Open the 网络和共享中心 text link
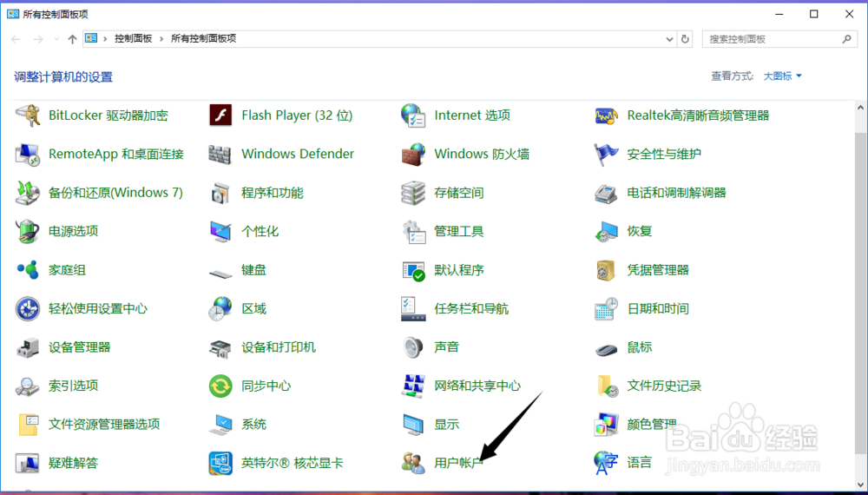The width and height of the screenshot is (868, 495). [x=477, y=386]
